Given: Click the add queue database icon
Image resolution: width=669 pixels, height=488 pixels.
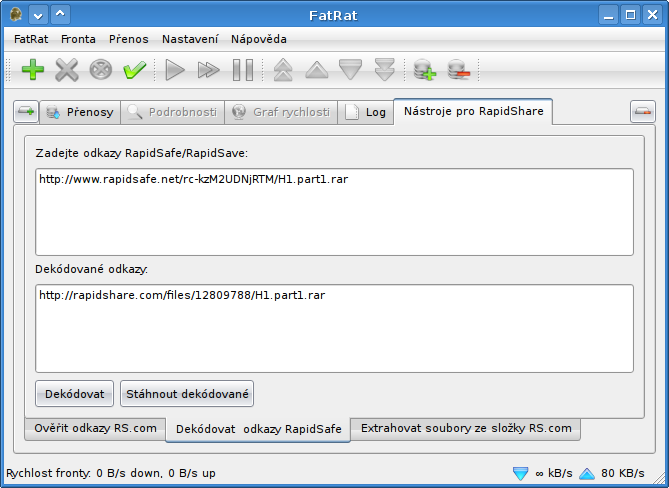Looking at the screenshot, I should [x=425, y=70].
